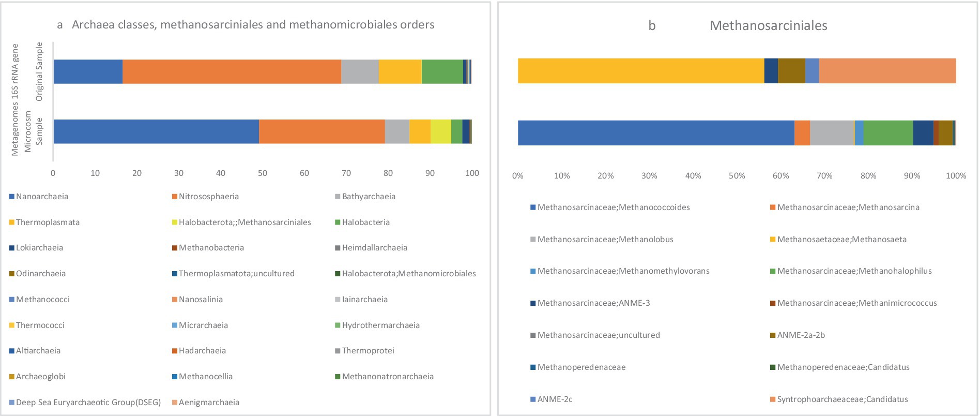Click the Methanosarcinaceae;Methanohalophilus legend swatch
This screenshot has width=980, height=416.
pos(773,271)
